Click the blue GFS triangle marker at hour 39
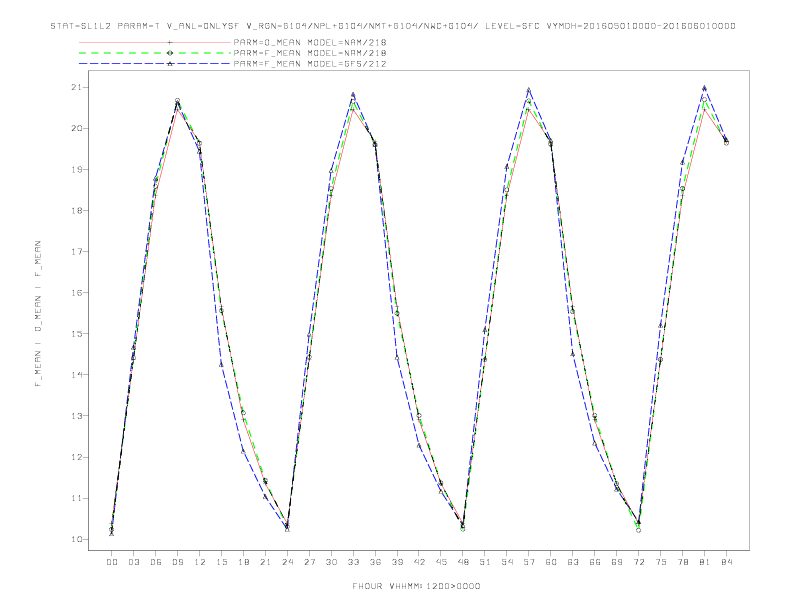Screen dimensions: 792x612 tap(397, 358)
